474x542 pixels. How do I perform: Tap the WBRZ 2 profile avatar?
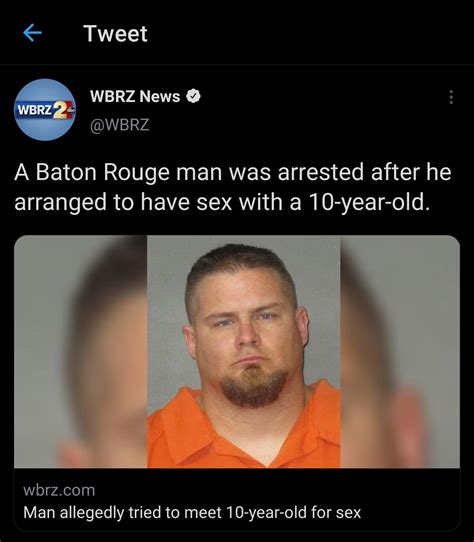(x=45, y=110)
